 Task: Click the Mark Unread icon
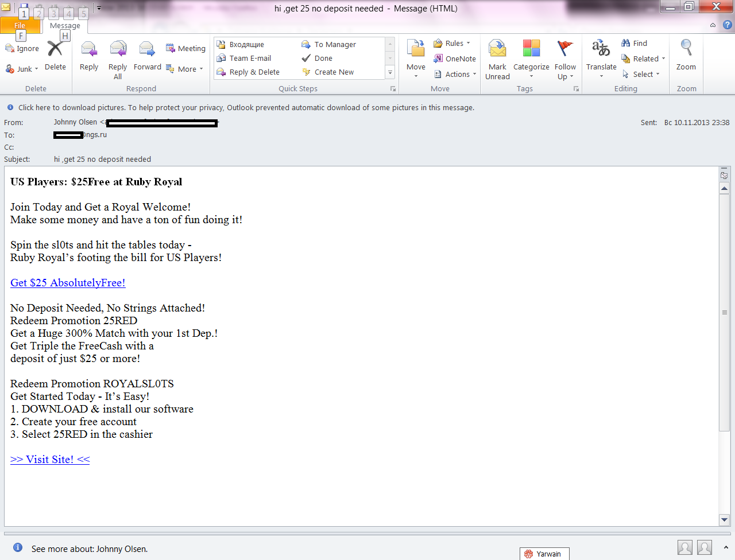tap(497, 49)
